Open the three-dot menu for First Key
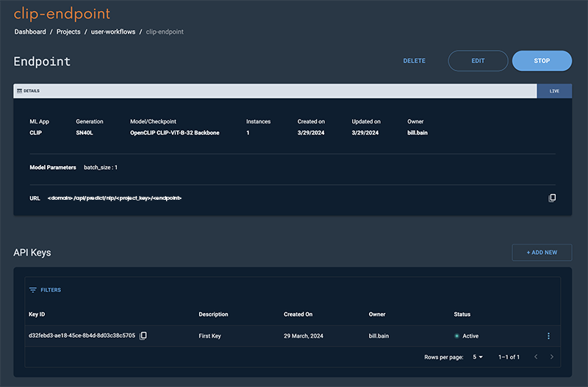Screen dimensions: 588x387 click(548, 336)
